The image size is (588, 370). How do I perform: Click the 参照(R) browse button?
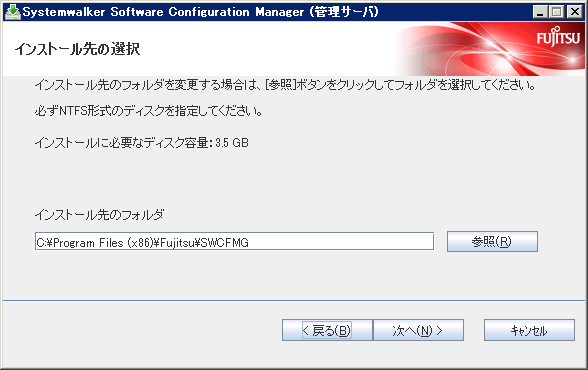tap(492, 241)
